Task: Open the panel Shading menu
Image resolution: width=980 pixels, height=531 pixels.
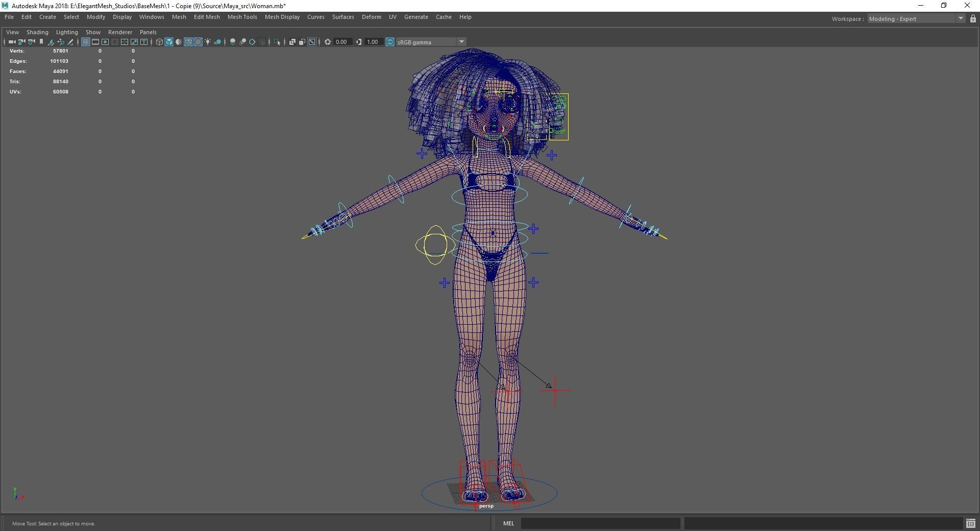Action: click(37, 32)
